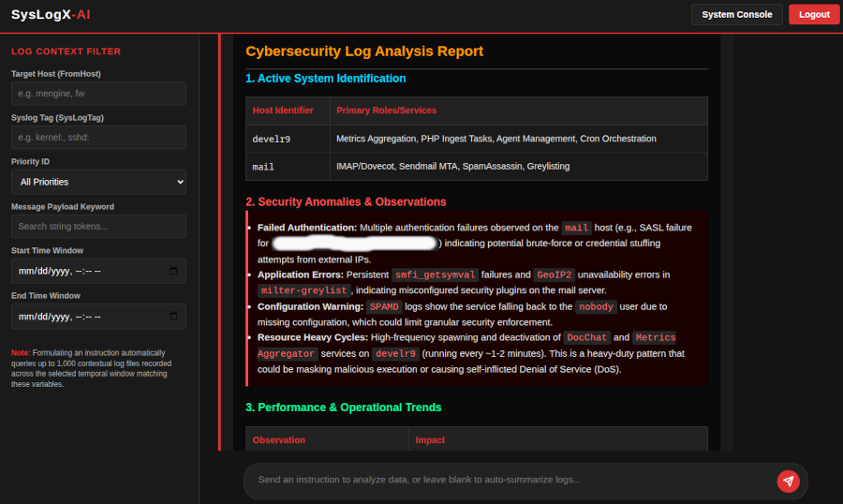Focus the Syslog Tag input field
843x504 pixels.
(x=99, y=137)
